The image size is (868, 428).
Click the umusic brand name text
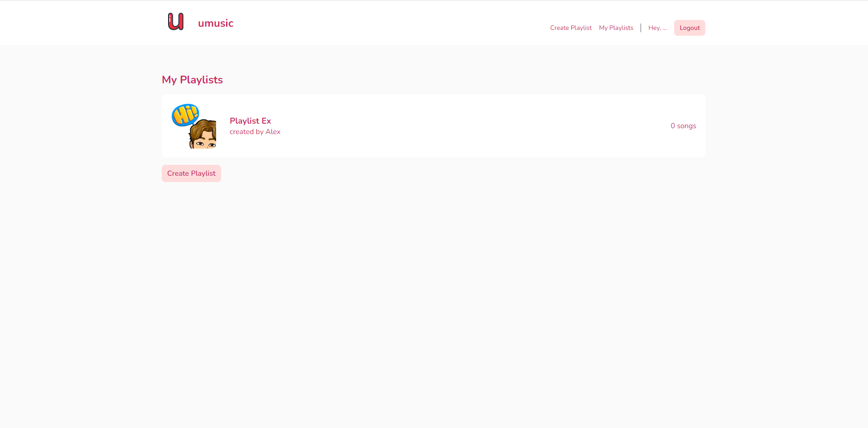tap(216, 23)
